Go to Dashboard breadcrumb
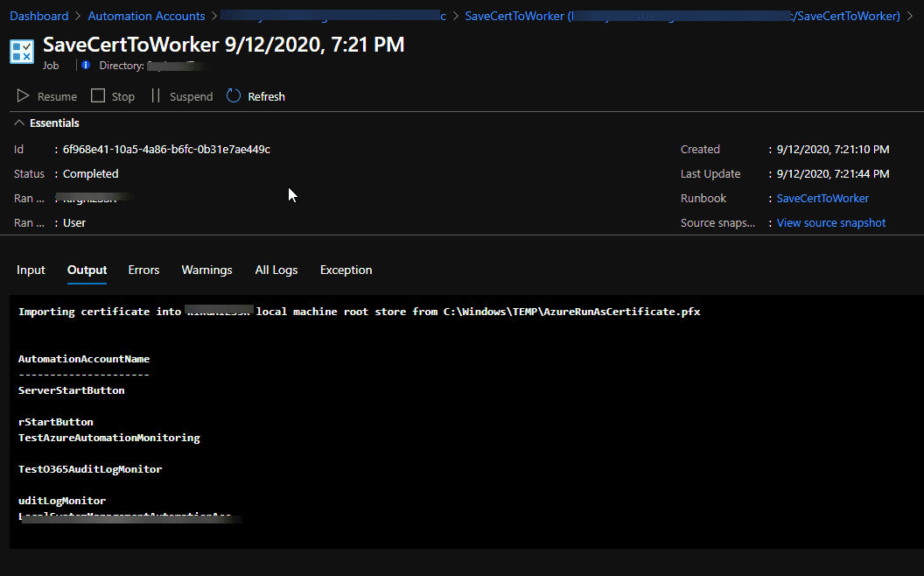 pyautogui.click(x=38, y=16)
